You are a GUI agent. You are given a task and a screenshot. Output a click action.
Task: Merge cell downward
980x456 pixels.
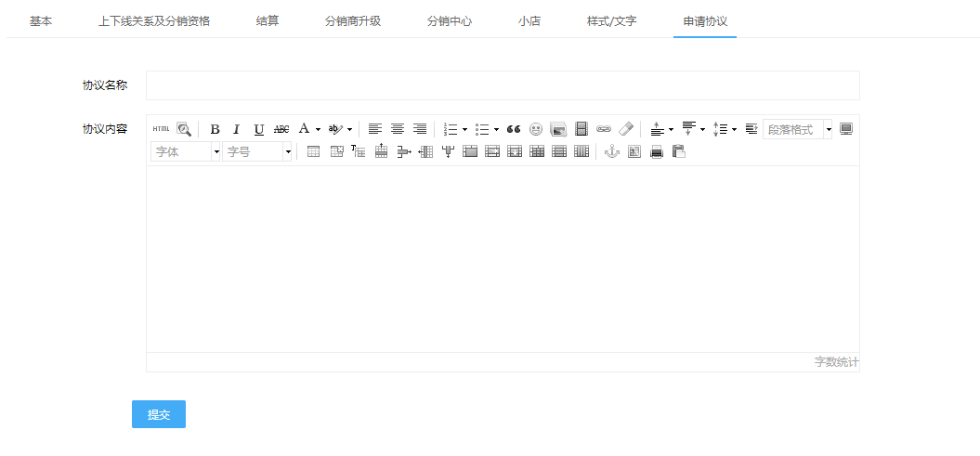[x=515, y=151]
